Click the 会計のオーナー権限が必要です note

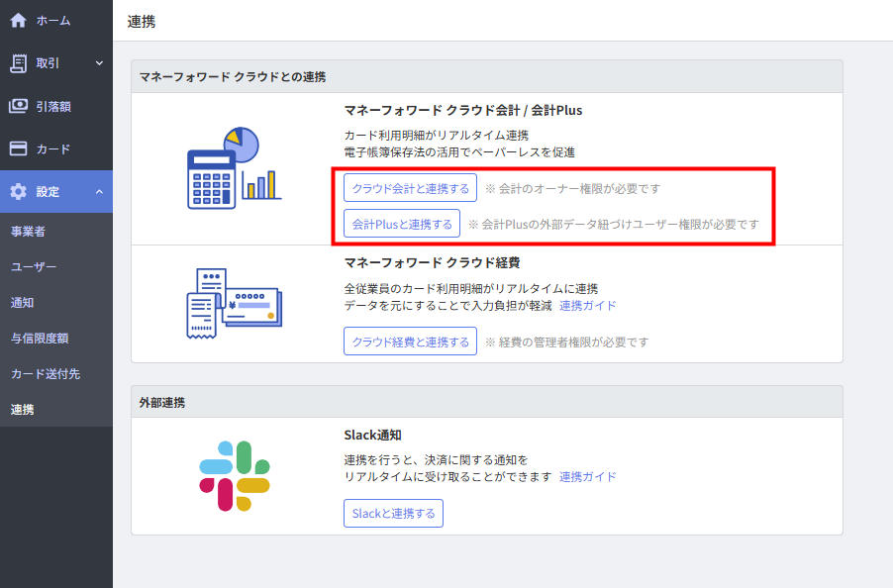pos(573,188)
